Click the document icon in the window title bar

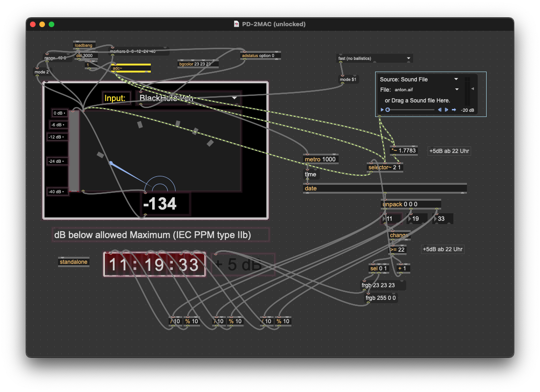pos(237,24)
